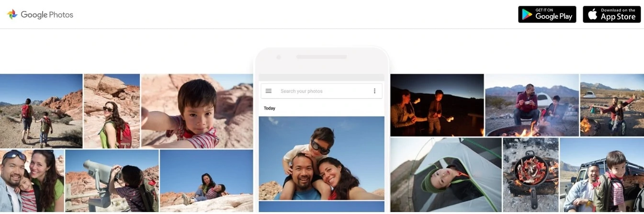
Task: Open photo of woman with red backpack
Action: click(x=112, y=111)
